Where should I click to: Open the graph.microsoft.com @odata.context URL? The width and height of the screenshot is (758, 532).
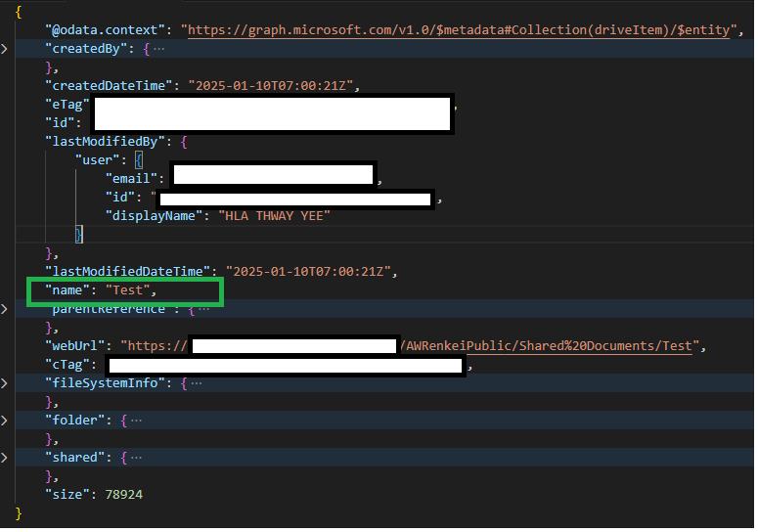click(x=458, y=30)
